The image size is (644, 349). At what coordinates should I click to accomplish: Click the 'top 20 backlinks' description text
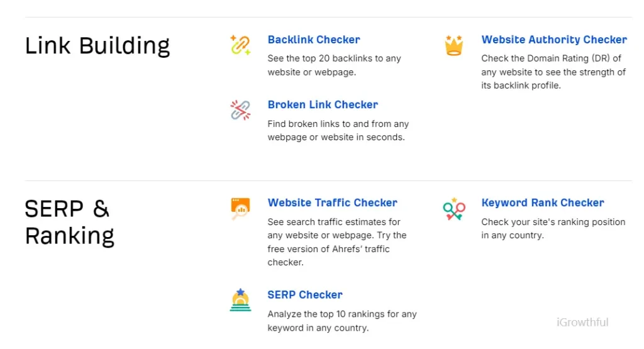tap(335, 65)
